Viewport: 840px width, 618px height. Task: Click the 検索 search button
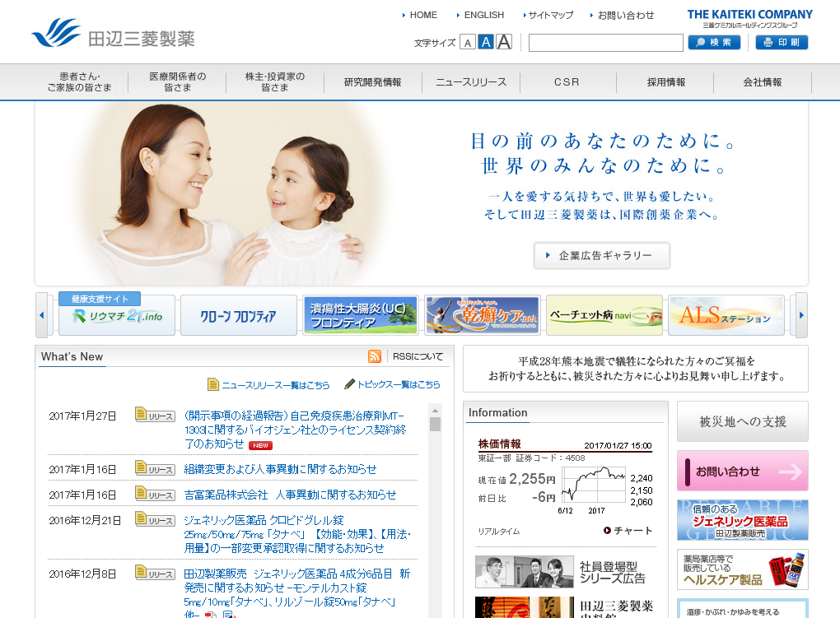tap(714, 42)
